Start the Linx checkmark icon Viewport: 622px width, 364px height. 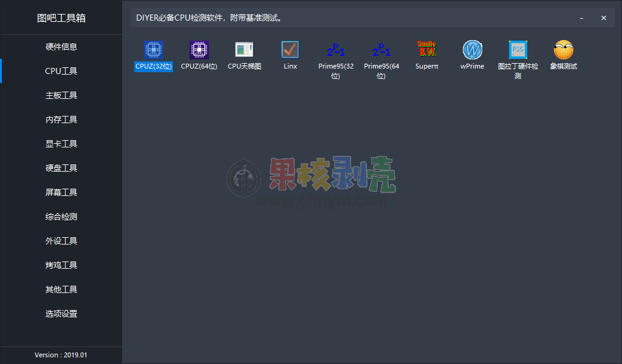(x=290, y=50)
